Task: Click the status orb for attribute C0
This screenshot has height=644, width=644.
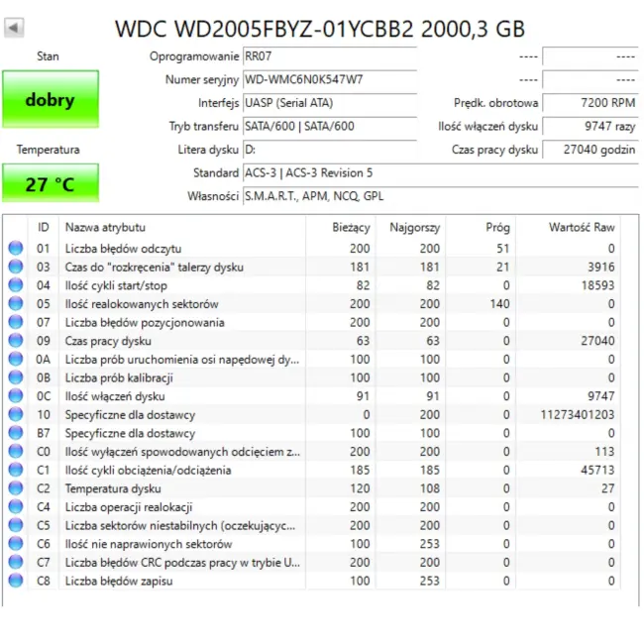Action: coord(16,452)
